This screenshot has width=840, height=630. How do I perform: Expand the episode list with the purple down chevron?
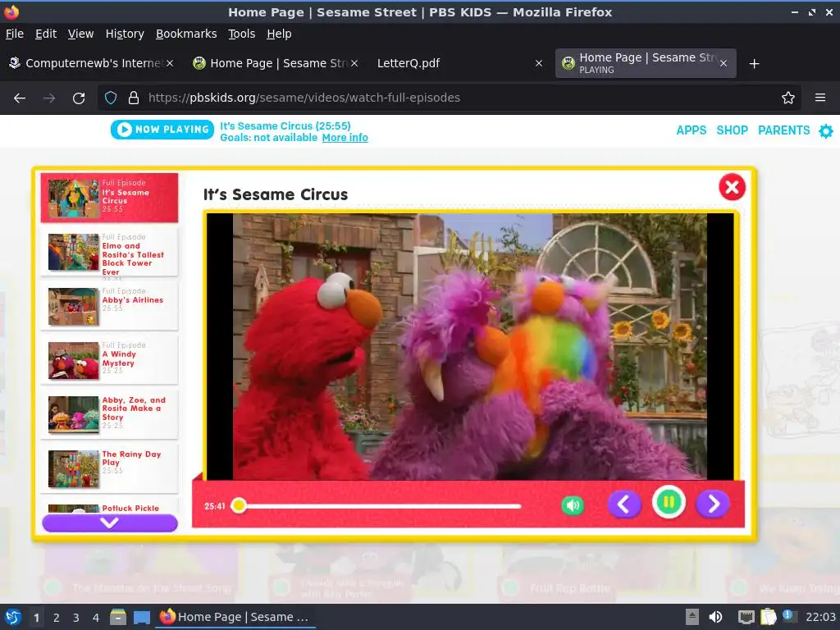[110, 523]
